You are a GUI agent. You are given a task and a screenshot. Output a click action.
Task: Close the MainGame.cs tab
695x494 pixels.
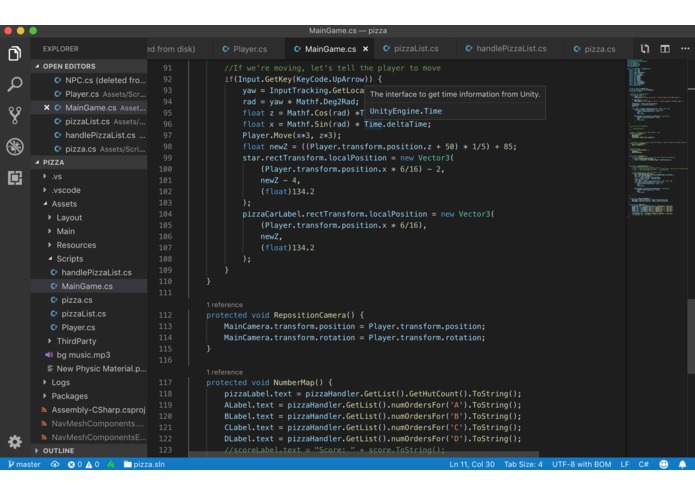pyautogui.click(x=365, y=49)
